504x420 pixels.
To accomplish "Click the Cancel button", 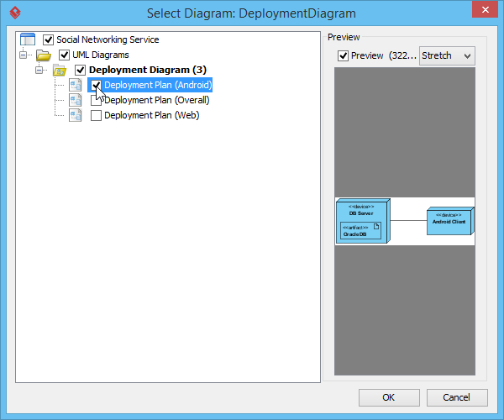I will (457, 397).
